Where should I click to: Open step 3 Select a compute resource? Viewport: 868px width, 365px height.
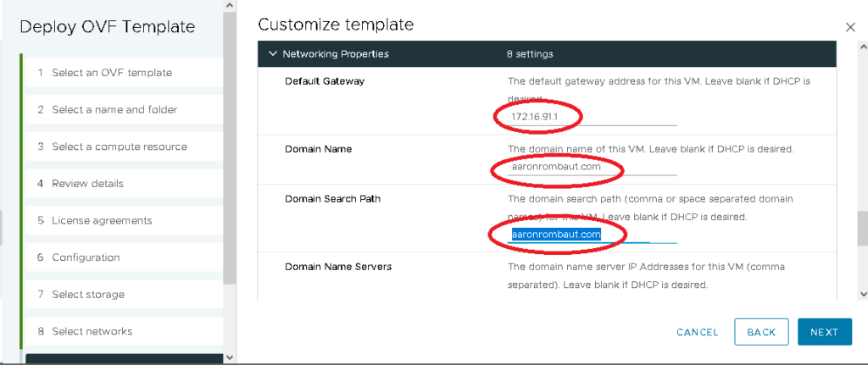click(x=119, y=147)
